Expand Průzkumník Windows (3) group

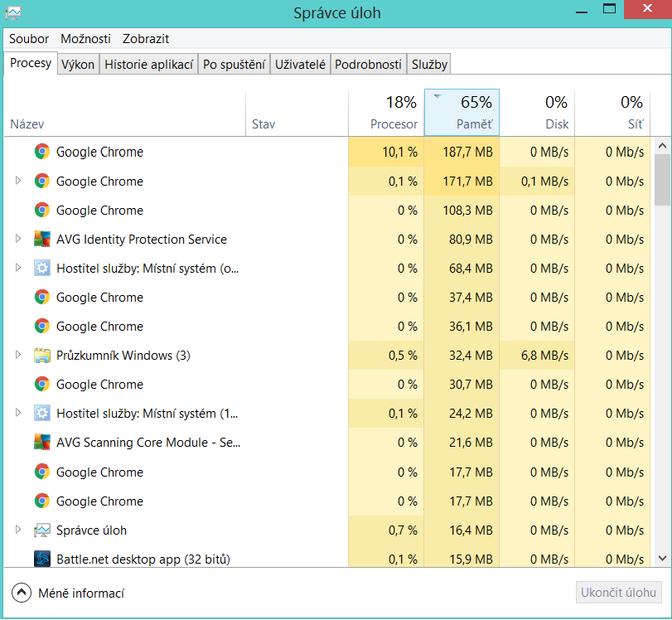[x=18, y=355]
